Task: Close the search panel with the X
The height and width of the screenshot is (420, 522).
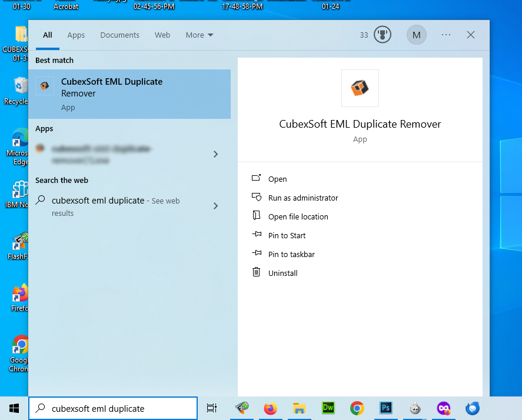Action: pyautogui.click(x=470, y=35)
